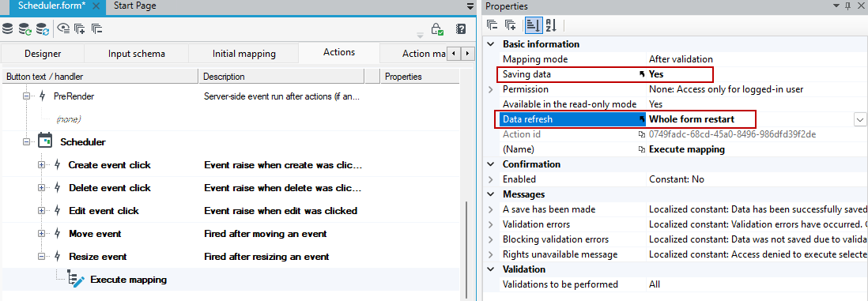Viewport: 868px width, 301px height.
Task: Open the Designer tab
Action: [43, 54]
